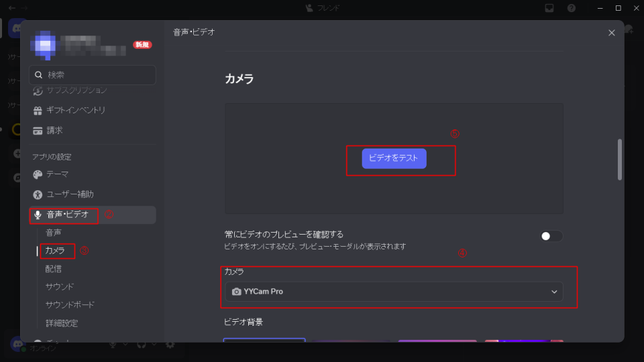644x362 pixels.
Task: Go to the 配信 settings section
Action: coord(54,269)
